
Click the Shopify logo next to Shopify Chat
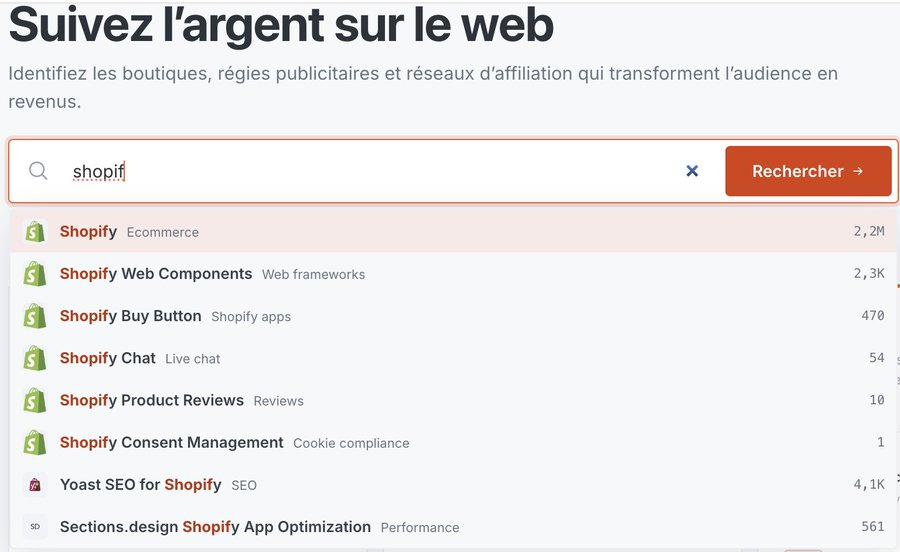coord(35,358)
